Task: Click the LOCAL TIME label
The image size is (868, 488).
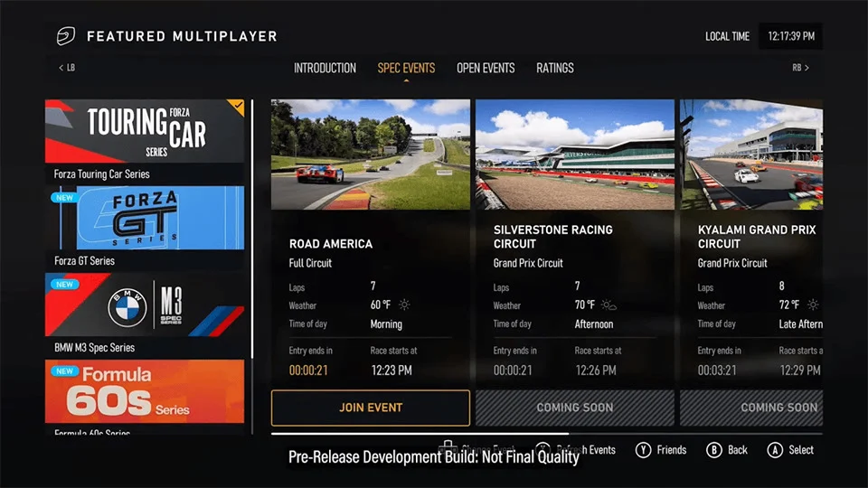Action: click(x=727, y=36)
